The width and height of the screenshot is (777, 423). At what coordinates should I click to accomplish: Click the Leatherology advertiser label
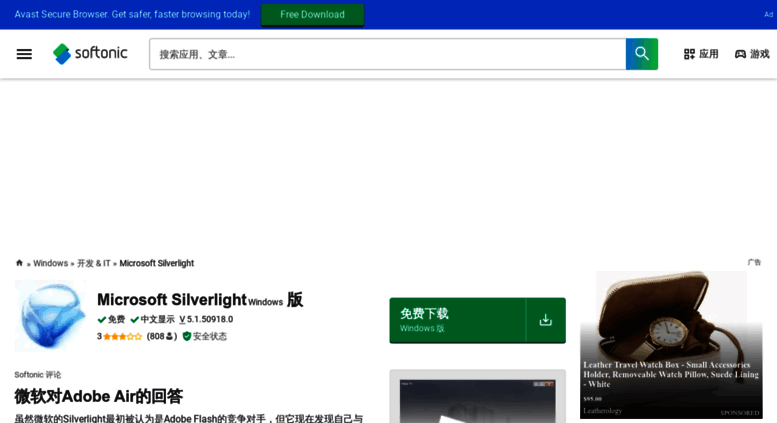tap(603, 411)
